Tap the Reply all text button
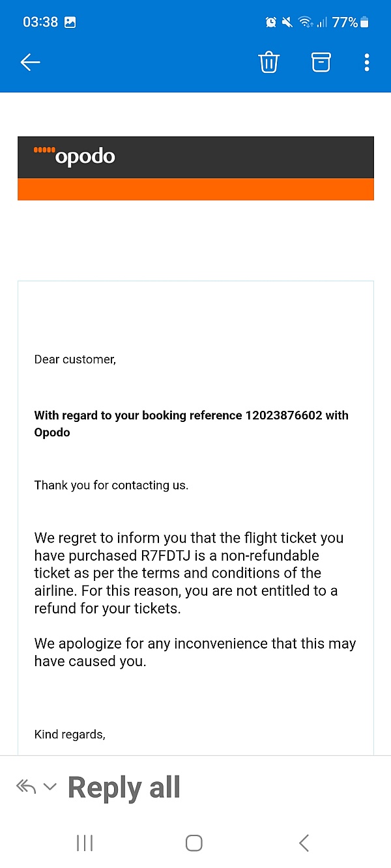This screenshot has height=868, width=391. tap(124, 787)
